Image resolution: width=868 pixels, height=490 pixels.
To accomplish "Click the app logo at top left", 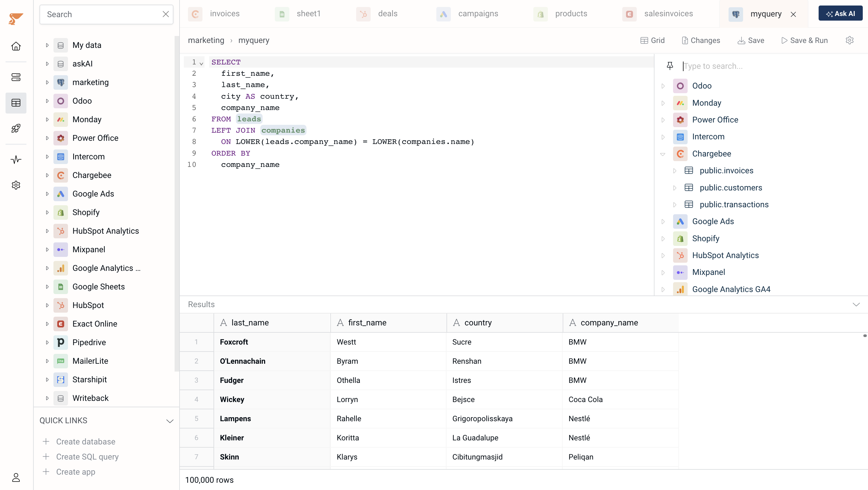I will (16, 19).
